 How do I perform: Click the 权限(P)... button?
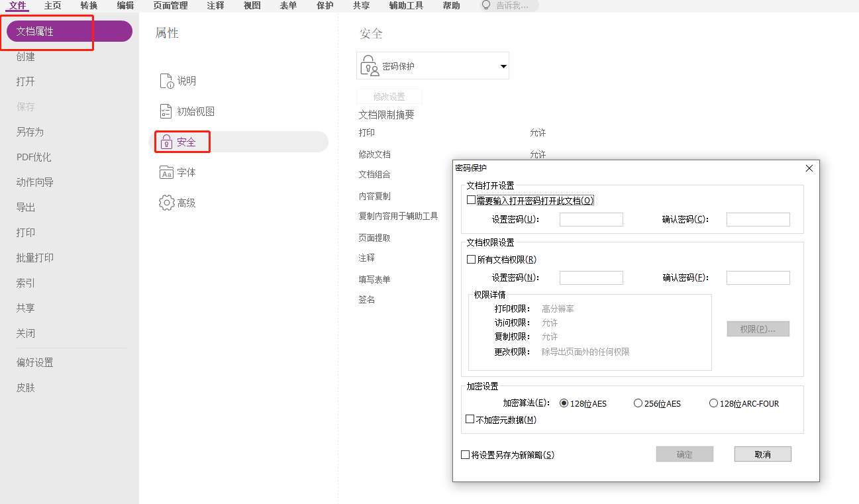[x=758, y=328]
